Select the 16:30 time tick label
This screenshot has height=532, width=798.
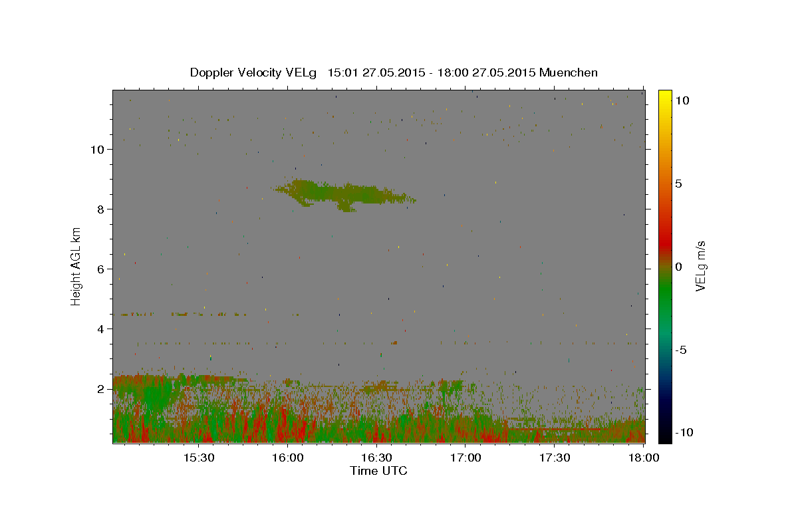pos(376,458)
